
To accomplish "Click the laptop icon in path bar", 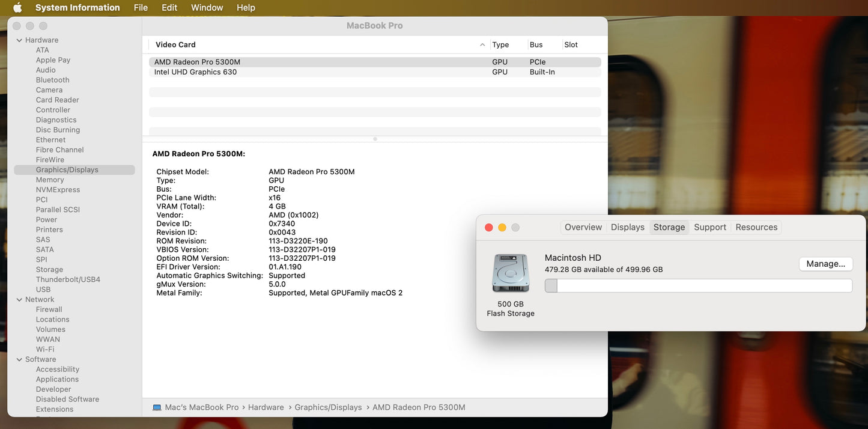I will 157,407.
